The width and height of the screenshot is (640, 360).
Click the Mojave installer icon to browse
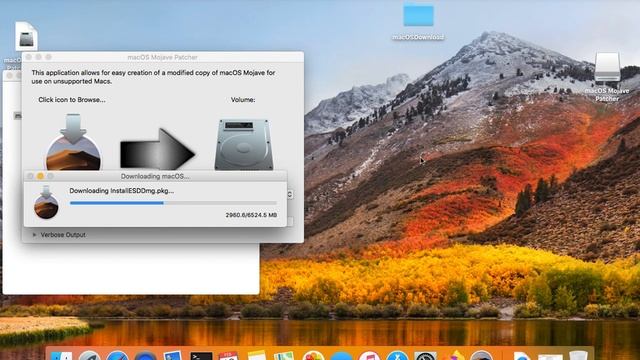(73, 142)
